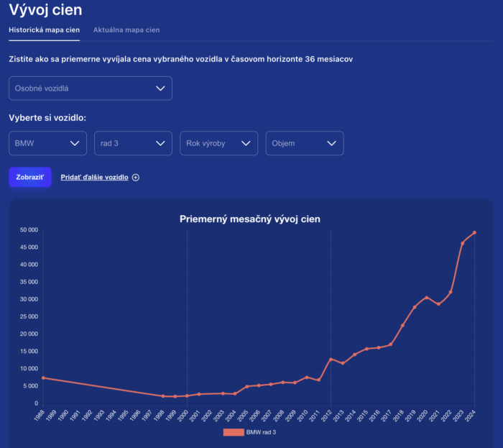Click the 2020 peak data point on chart

[426, 298]
